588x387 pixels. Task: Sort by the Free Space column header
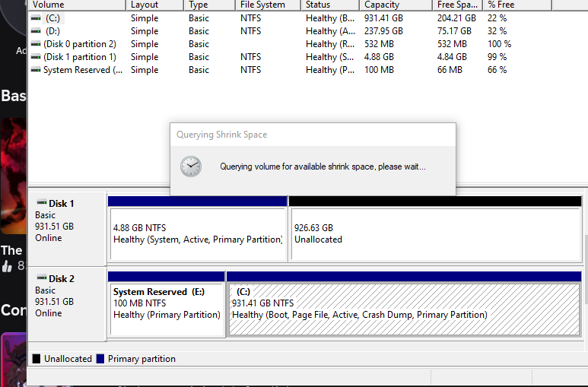[x=457, y=5]
